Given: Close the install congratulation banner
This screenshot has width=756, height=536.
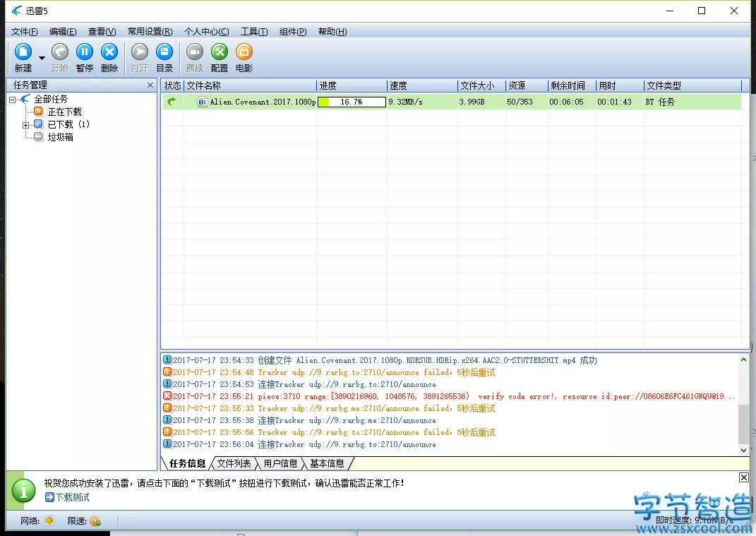Looking at the screenshot, I should [x=744, y=477].
